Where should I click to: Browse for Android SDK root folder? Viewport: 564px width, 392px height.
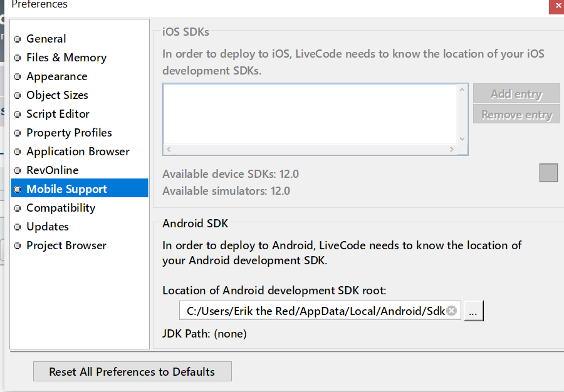coord(474,311)
